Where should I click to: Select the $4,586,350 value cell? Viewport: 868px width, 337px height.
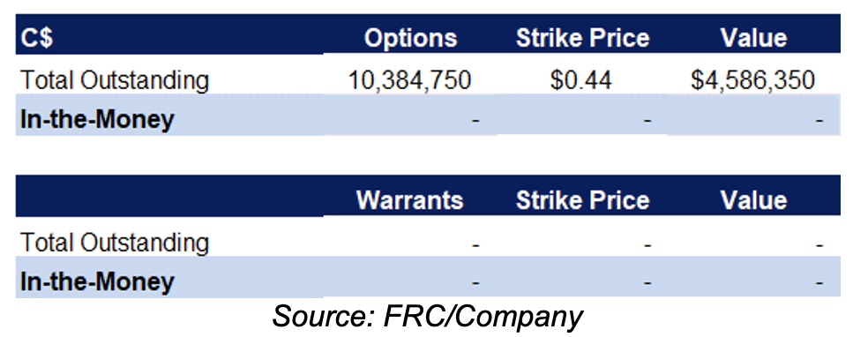pos(752,81)
